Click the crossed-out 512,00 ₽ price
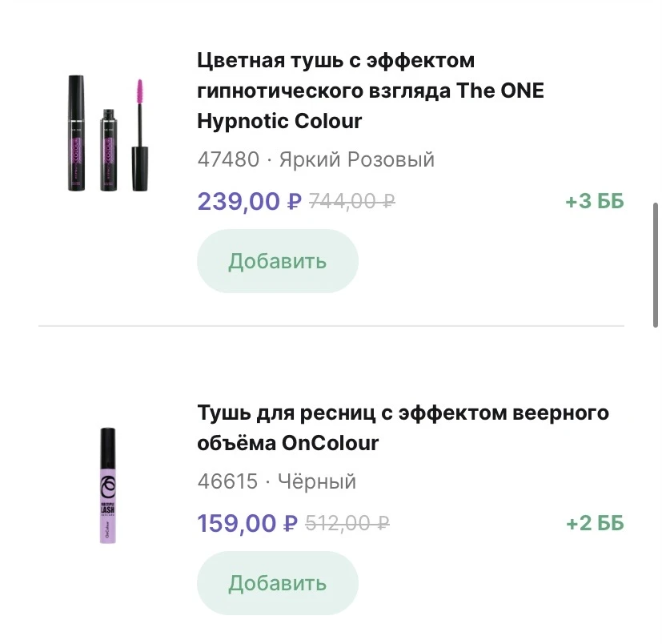This screenshot has width=662, height=644. coord(348,524)
